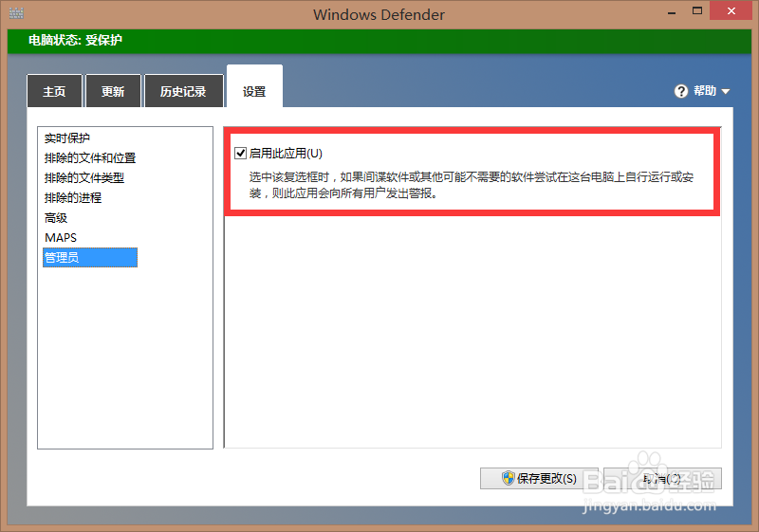Click the 保存更改(S) button
The width and height of the screenshot is (759, 532).
(539, 478)
